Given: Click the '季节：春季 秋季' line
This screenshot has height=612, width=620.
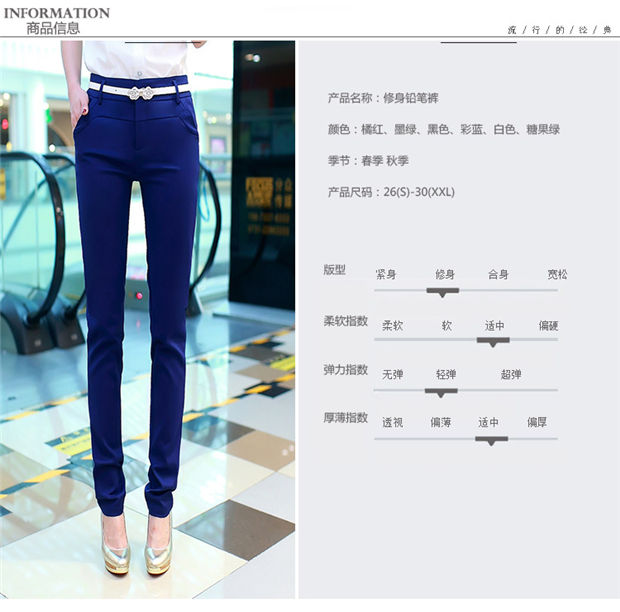Looking at the screenshot, I should coord(368,161).
